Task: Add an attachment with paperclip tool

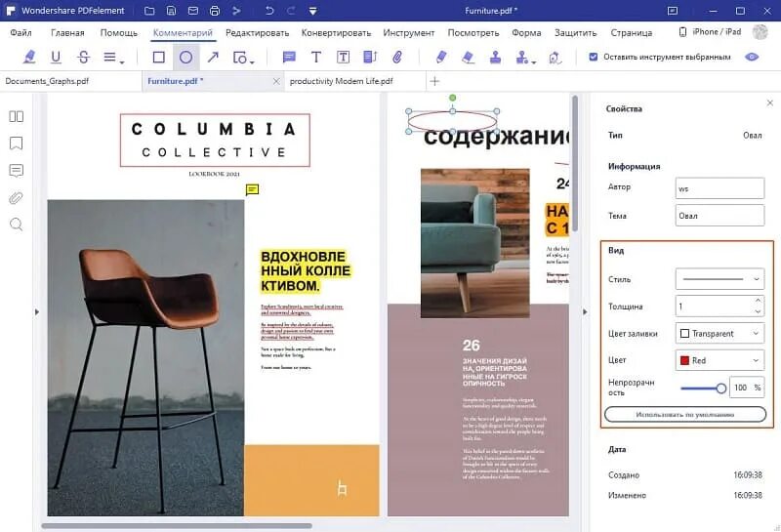Action: (x=397, y=58)
